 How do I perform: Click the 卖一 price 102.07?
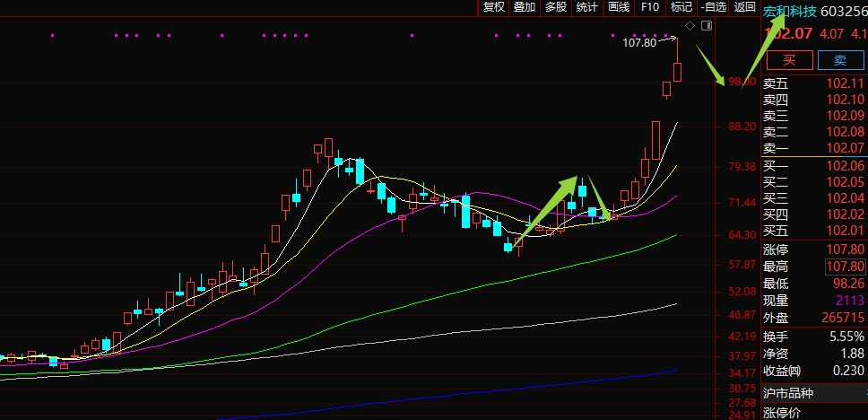coord(845,148)
